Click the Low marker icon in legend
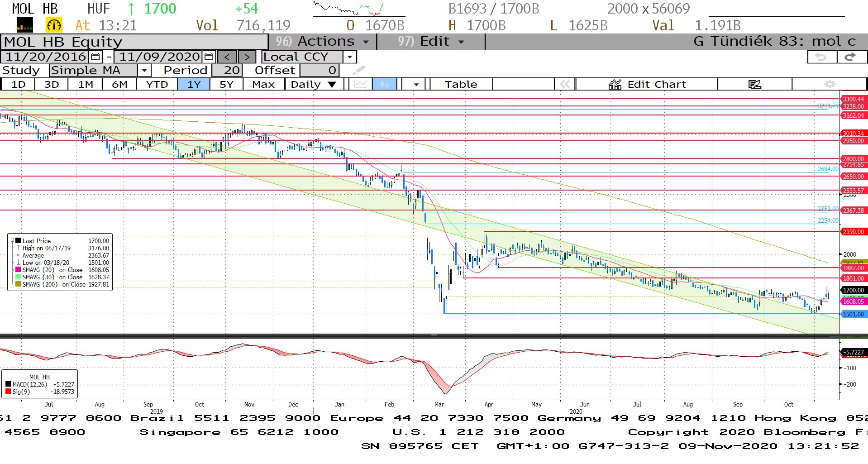Screen dimensions: 868x464 (x=18, y=263)
